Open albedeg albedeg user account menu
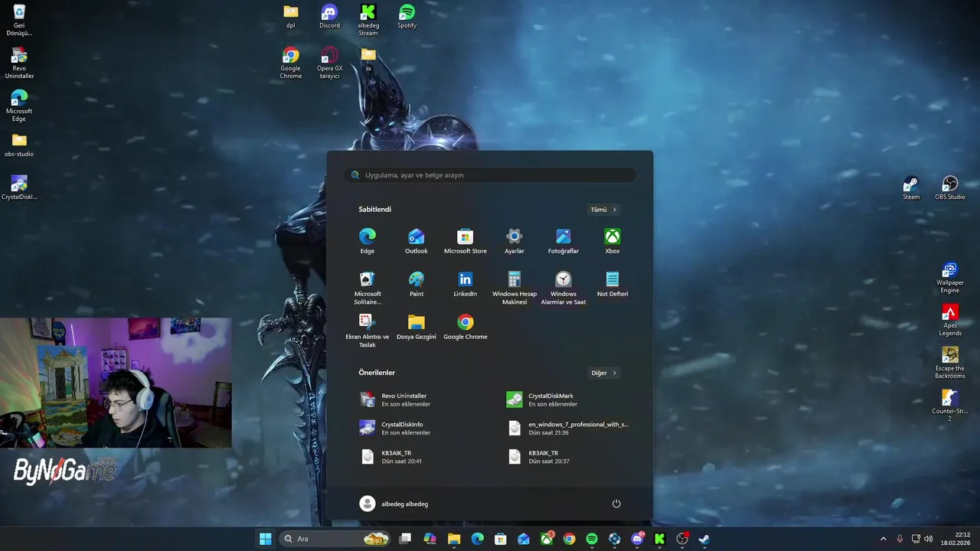 point(394,504)
